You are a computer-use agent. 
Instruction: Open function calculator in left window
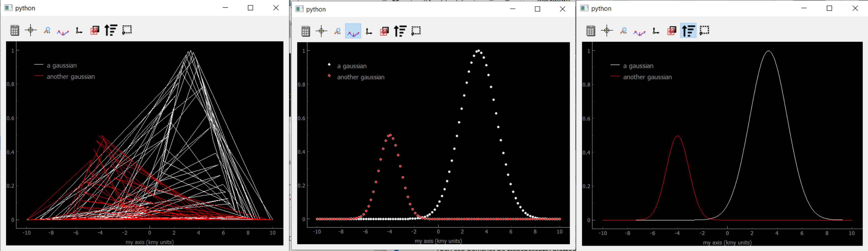coord(15,30)
